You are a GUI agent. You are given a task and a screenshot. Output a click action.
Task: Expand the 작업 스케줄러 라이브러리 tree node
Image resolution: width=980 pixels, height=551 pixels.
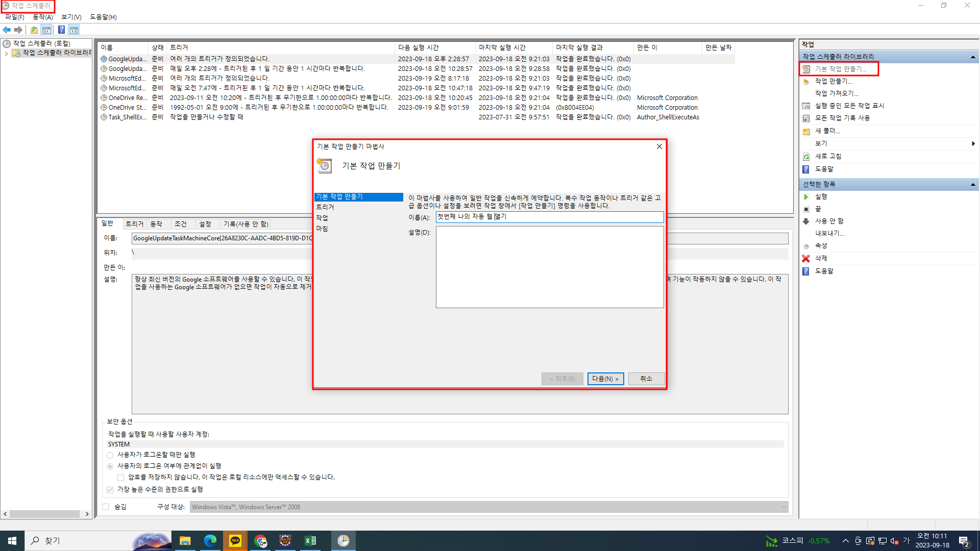click(6, 53)
